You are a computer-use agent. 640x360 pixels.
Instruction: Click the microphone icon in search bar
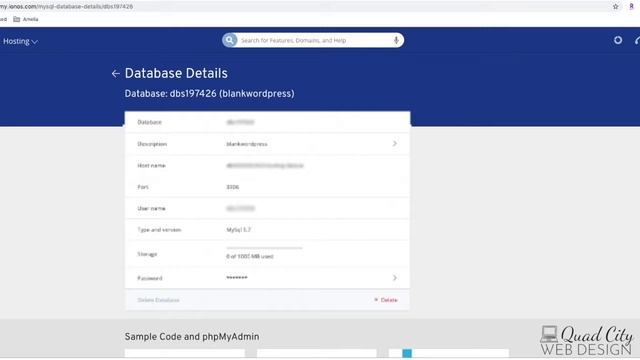[396, 40]
